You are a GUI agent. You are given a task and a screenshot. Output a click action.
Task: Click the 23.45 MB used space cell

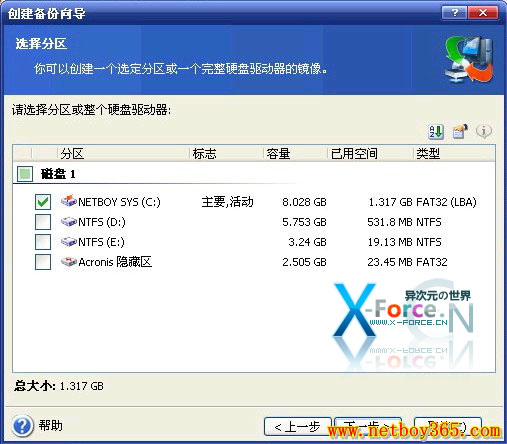(x=390, y=262)
